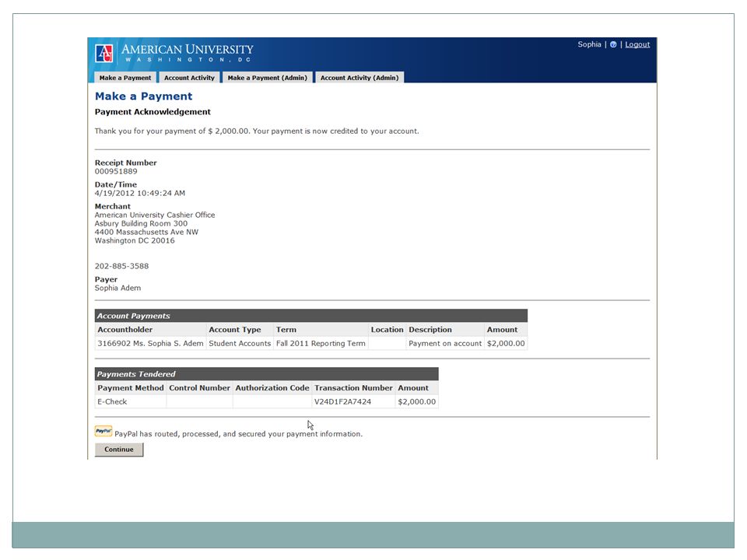The height and width of the screenshot is (560, 747).
Task: Click the Payment Acknowledgement subheading
Action: pos(153,112)
